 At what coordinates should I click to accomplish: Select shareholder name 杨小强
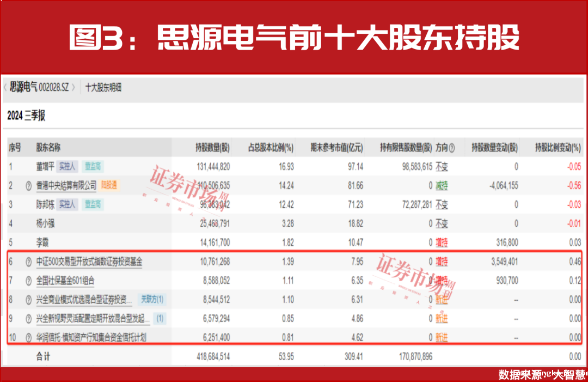(x=45, y=223)
